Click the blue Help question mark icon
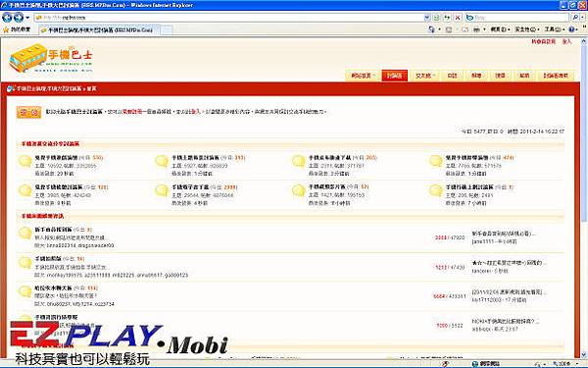Screen dimensions: 588x368 571,29
